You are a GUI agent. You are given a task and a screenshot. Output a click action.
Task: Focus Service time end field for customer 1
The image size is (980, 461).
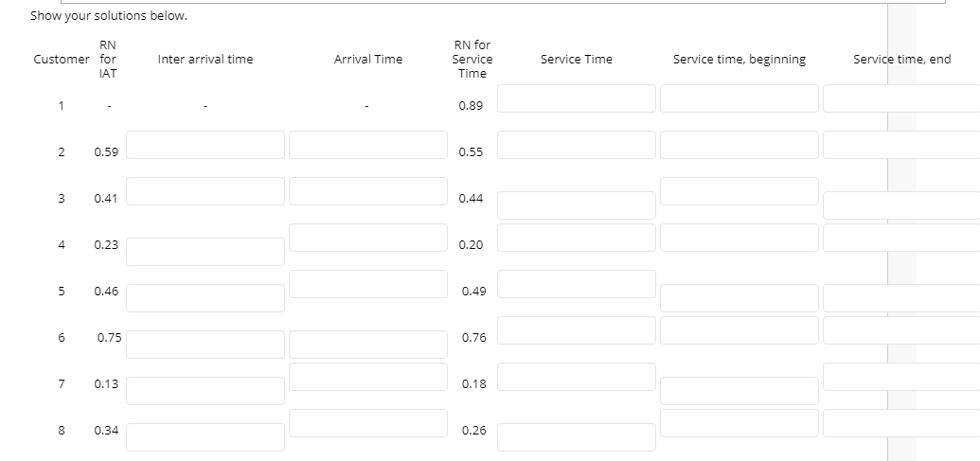pos(900,98)
